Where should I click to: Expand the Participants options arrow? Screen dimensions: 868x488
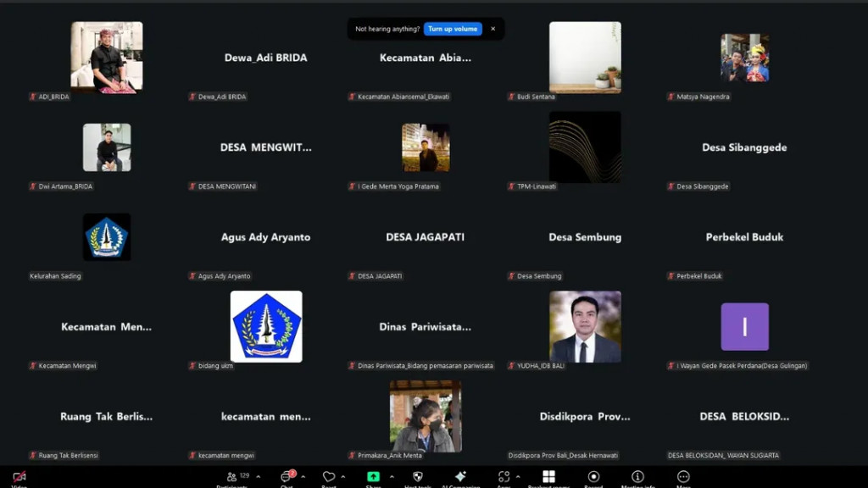pos(259,477)
